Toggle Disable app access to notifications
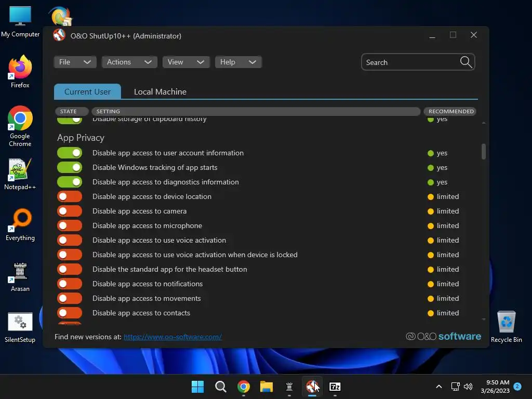This screenshot has width=532, height=399. click(x=70, y=284)
